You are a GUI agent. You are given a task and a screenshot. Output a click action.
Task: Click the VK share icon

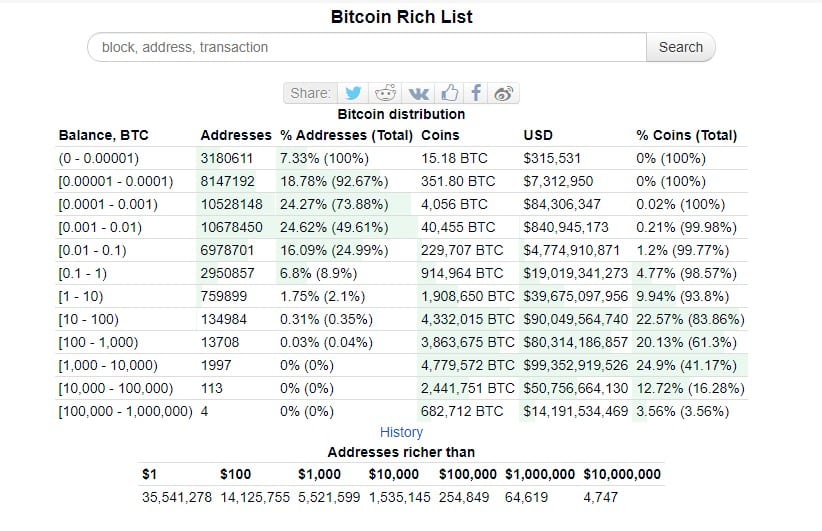pyautogui.click(x=418, y=93)
